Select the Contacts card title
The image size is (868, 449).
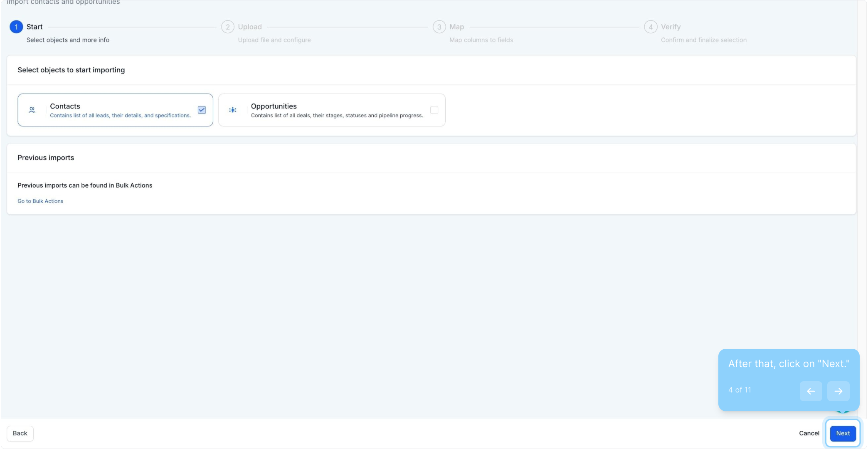click(65, 106)
